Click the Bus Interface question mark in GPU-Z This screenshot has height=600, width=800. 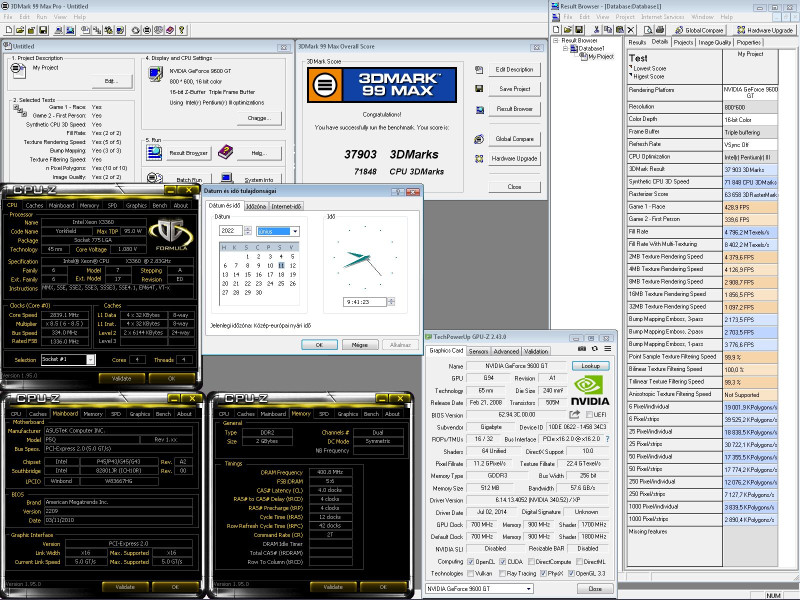607,439
